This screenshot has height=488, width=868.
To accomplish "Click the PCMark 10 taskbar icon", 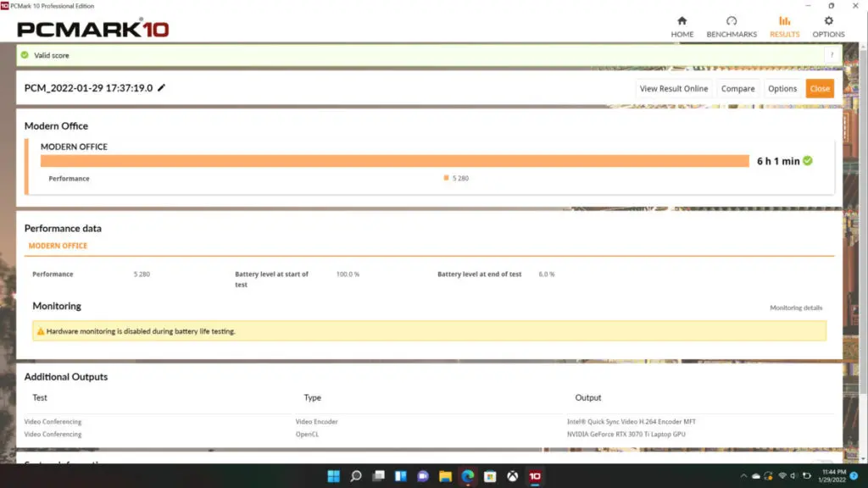I will point(535,476).
